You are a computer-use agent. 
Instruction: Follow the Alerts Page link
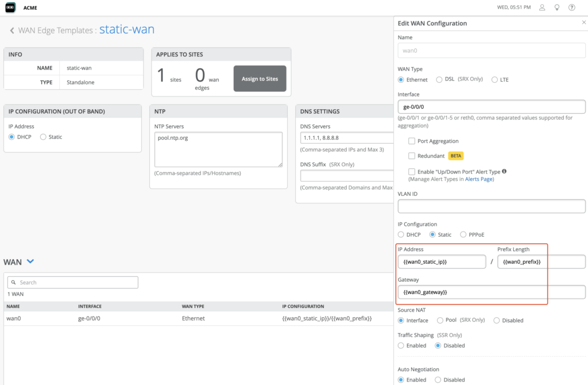coord(479,179)
